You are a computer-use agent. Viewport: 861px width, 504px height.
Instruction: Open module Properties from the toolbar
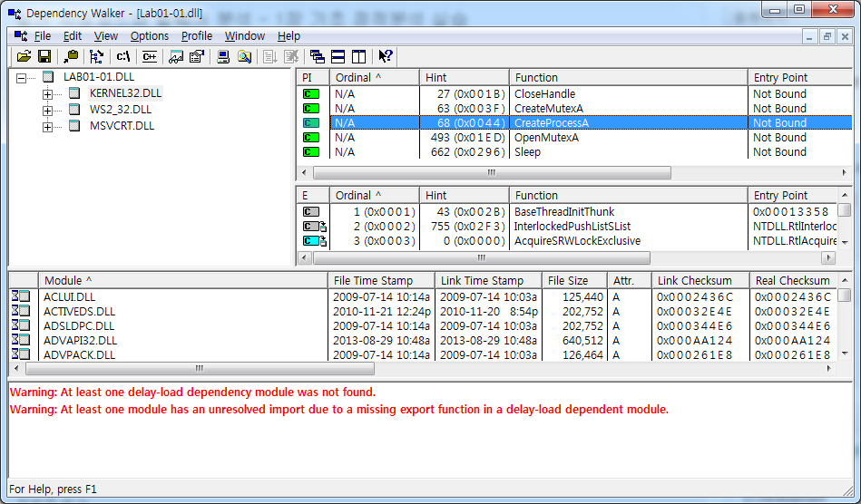pos(196,56)
